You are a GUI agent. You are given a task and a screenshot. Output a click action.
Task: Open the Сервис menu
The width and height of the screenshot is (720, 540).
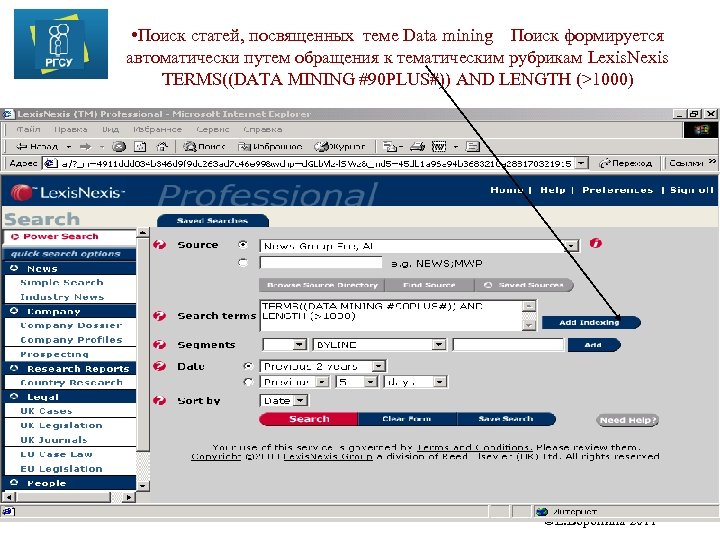click(x=213, y=129)
